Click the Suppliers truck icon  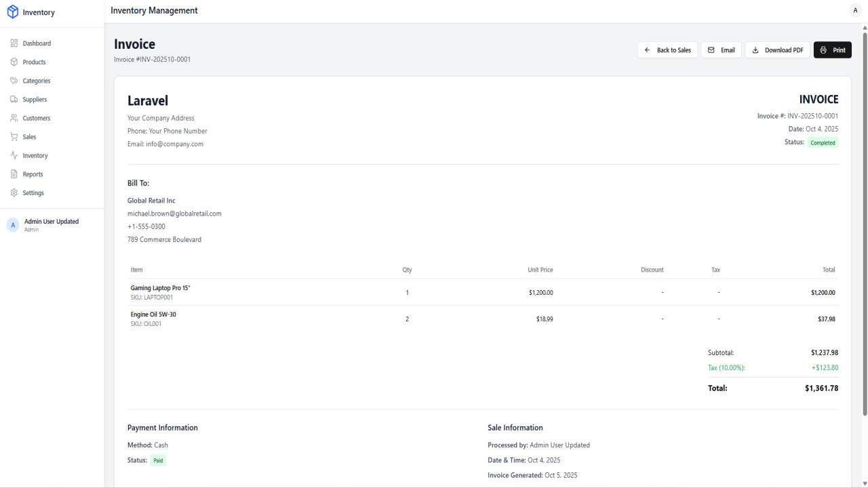tap(14, 99)
